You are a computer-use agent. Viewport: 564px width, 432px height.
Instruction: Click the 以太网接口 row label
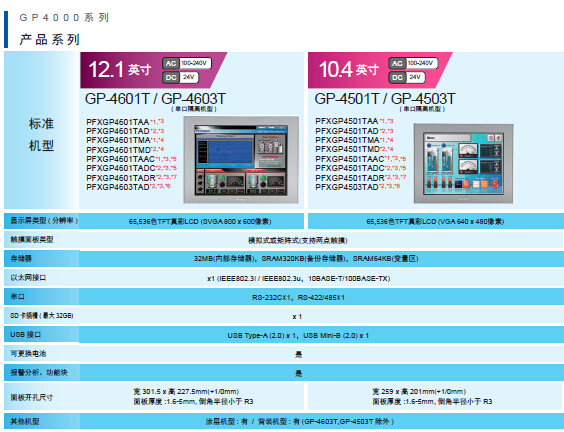[x=28, y=278]
